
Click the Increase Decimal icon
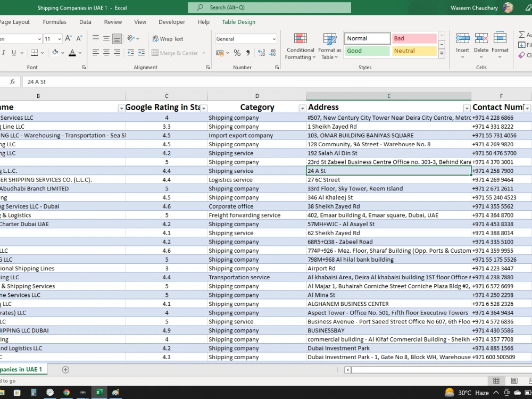[x=261, y=53]
